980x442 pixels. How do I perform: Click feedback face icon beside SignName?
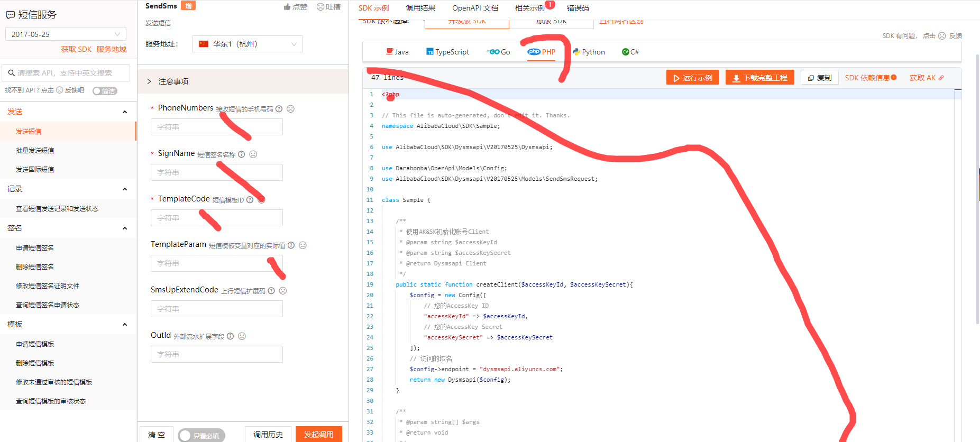[x=253, y=154]
